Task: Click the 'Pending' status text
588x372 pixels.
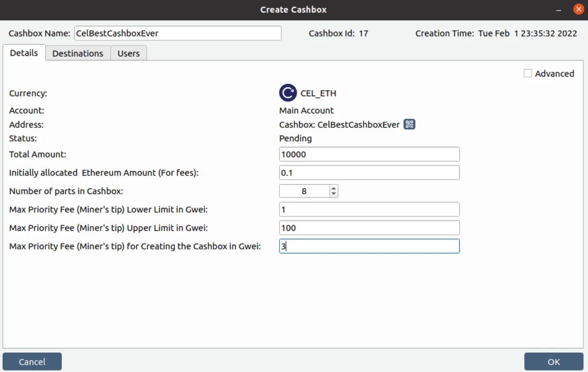Action: tap(296, 139)
